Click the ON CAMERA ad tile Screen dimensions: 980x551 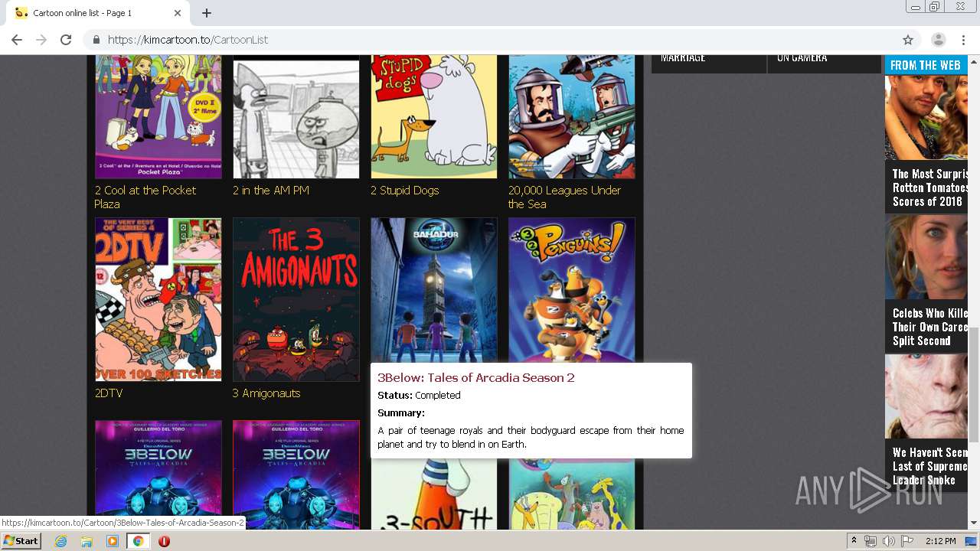[824, 64]
